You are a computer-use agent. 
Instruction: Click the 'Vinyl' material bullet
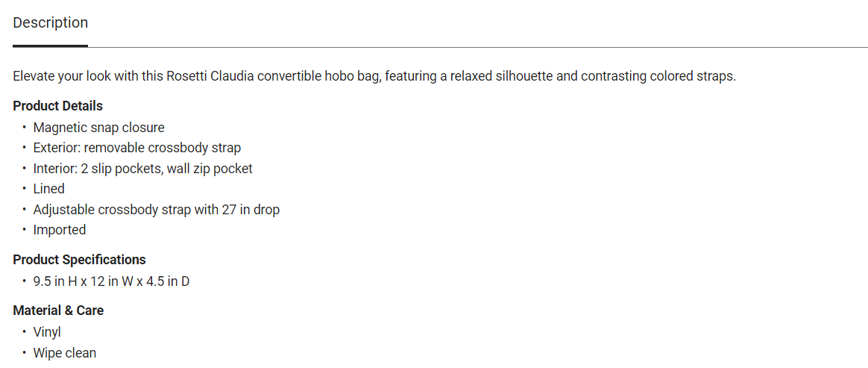47,332
